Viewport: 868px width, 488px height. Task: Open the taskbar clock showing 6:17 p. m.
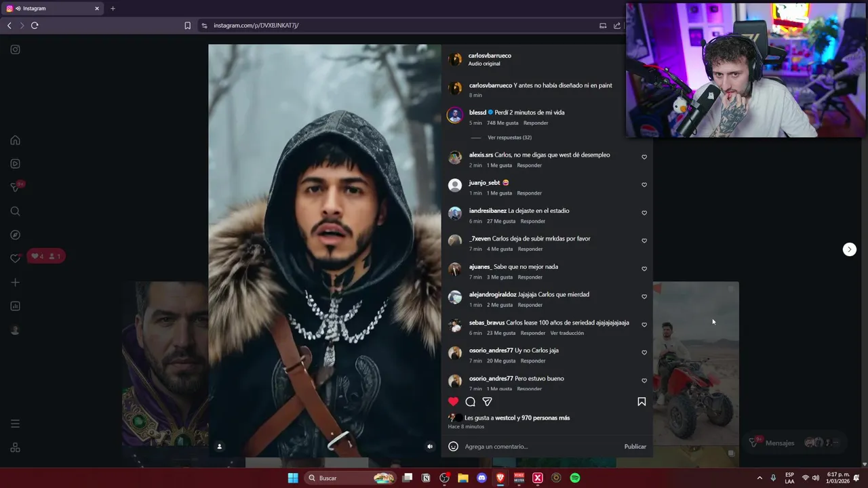pos(838,478)
